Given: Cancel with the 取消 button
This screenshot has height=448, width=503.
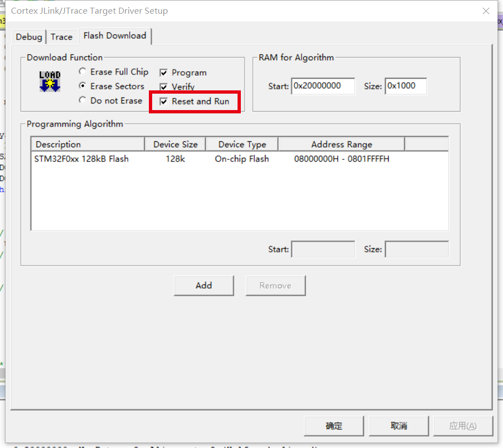Looking at the screenshot, I should pyautogui.click(x=399, y=426).
